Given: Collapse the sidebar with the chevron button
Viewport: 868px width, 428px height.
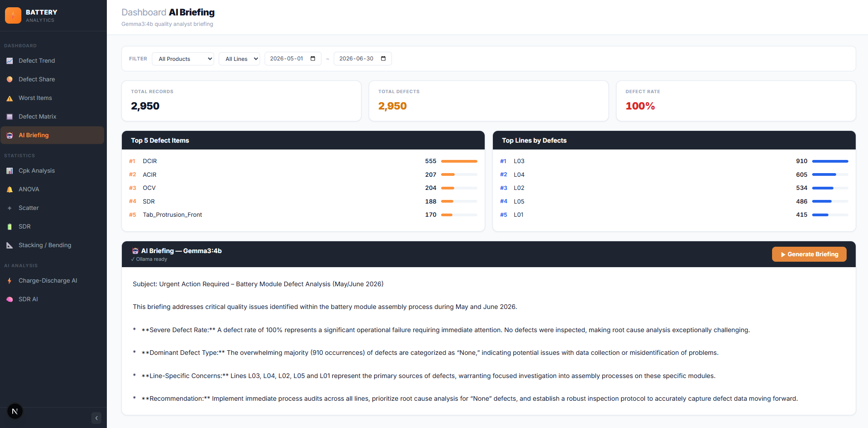Looking at the screenshot, I should tap(96, 418).
